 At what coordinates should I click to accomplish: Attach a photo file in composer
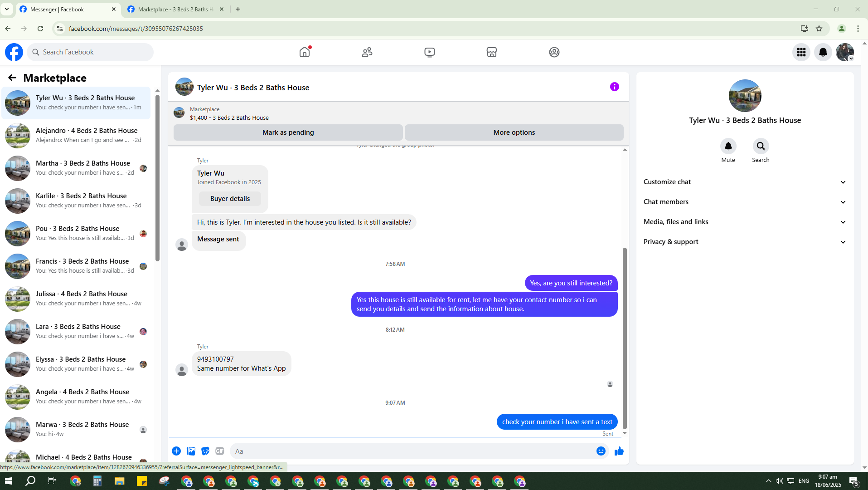tap(191, 451)
